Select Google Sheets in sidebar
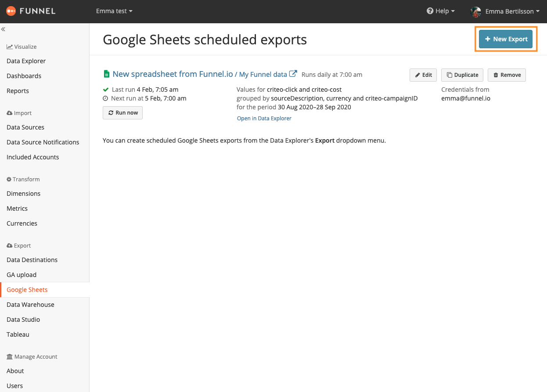547x392 pixels. (x=27, y=290)
